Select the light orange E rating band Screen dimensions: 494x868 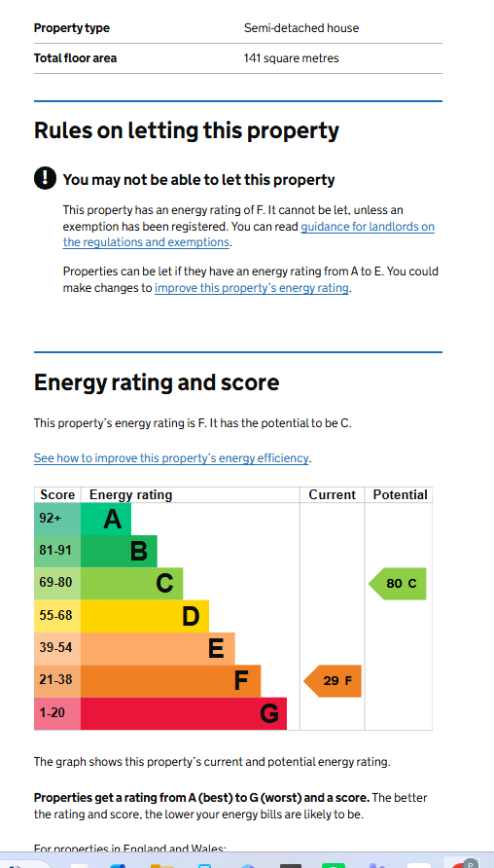158,648
